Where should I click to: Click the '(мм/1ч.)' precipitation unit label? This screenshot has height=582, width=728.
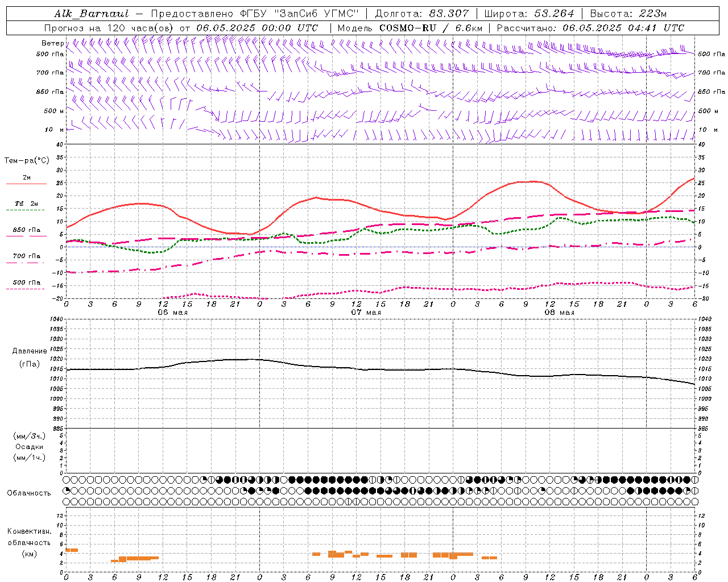click(x=30, y=458)
